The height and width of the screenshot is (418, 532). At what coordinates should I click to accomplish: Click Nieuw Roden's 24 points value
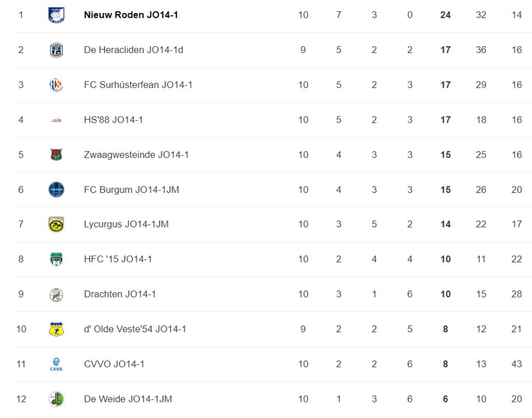445,15
